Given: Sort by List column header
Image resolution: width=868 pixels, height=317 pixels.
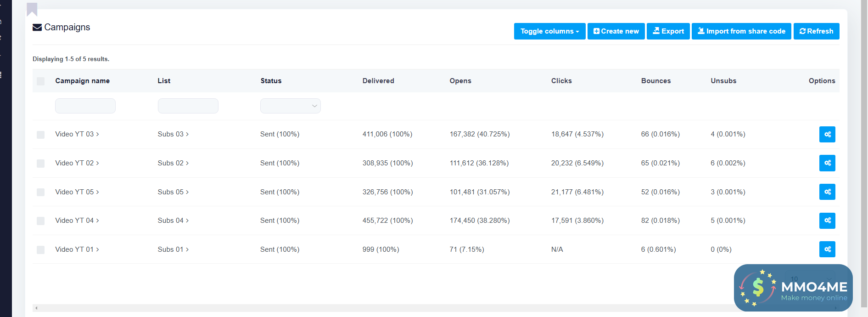Looking at the screenshot, I should pos(164,81).
